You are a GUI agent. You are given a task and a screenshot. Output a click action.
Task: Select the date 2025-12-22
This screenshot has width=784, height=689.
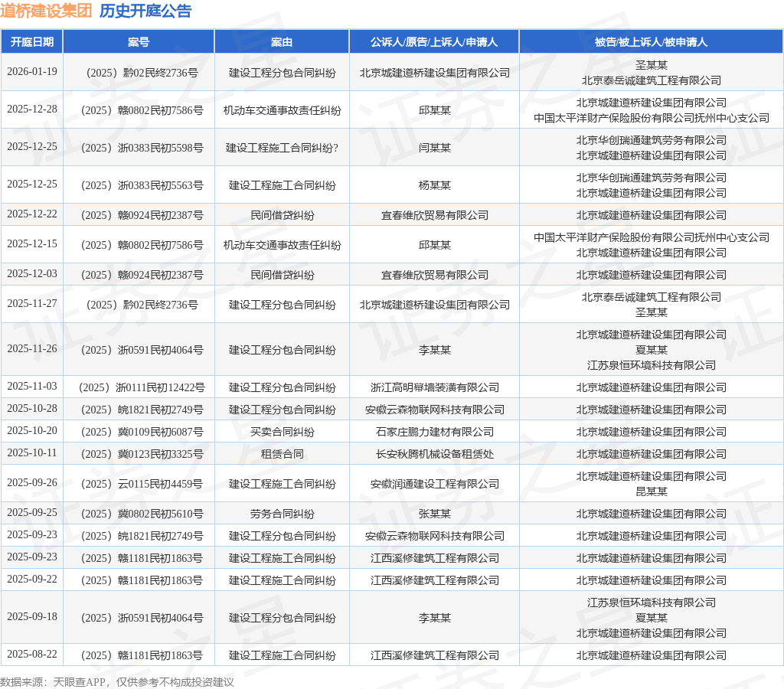[x=32, y=214]
